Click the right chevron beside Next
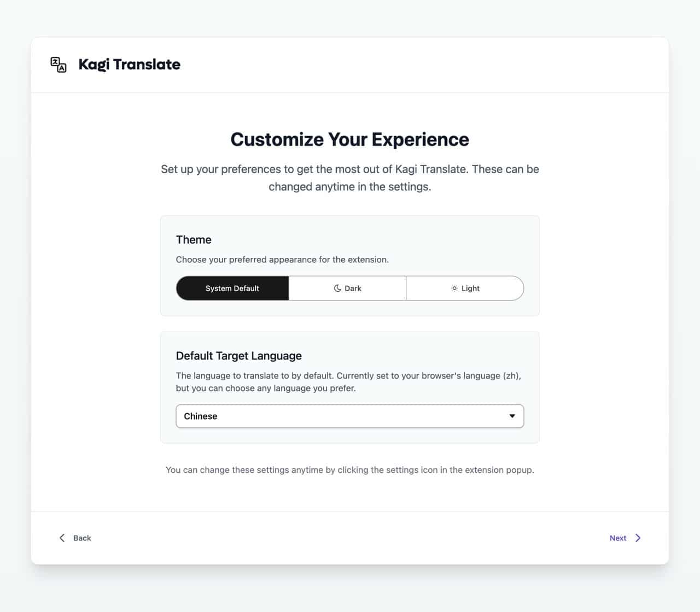Screen dimensions: 700x612 638,538
